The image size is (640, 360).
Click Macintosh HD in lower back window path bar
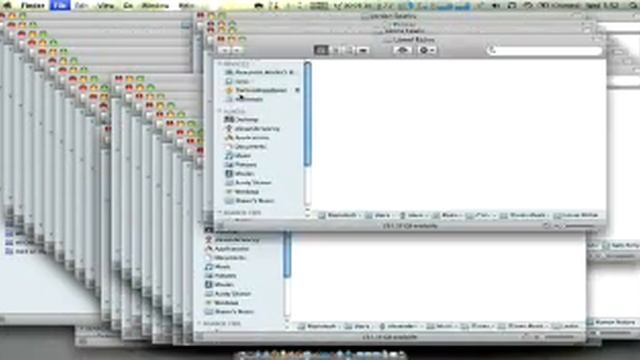coord(318,326)
